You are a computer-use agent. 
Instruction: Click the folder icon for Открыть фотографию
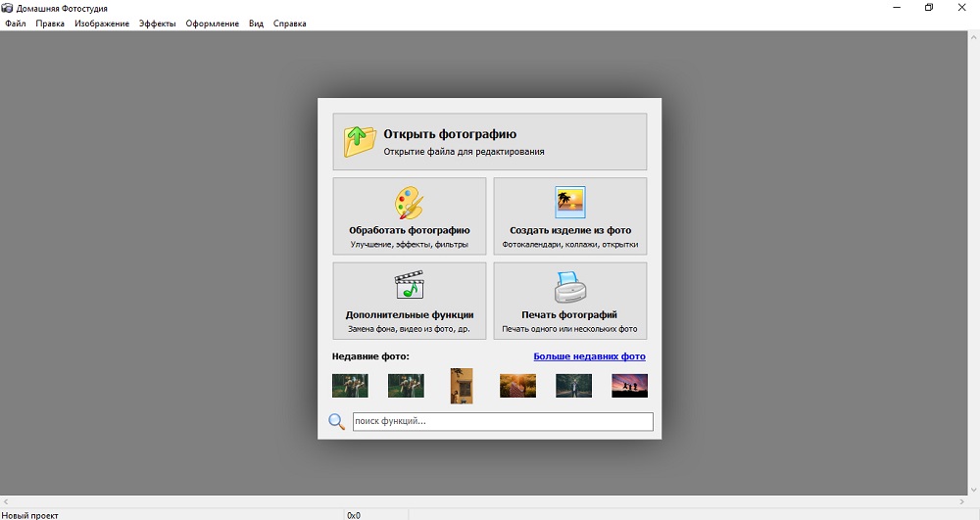point(360,141)
